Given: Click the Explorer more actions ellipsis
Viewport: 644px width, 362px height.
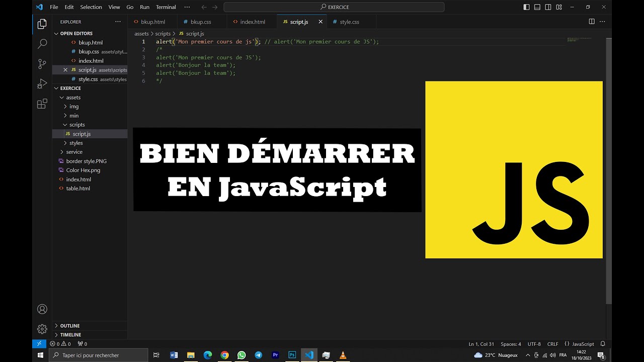Looking at the screenshot, I should (118, 22).
